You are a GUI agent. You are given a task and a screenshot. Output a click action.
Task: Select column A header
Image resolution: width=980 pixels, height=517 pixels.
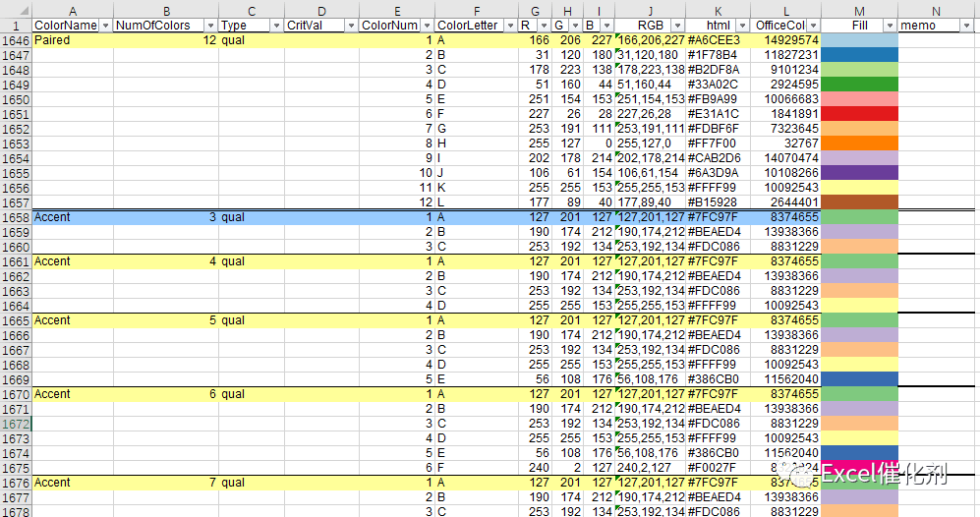point(73,11)
